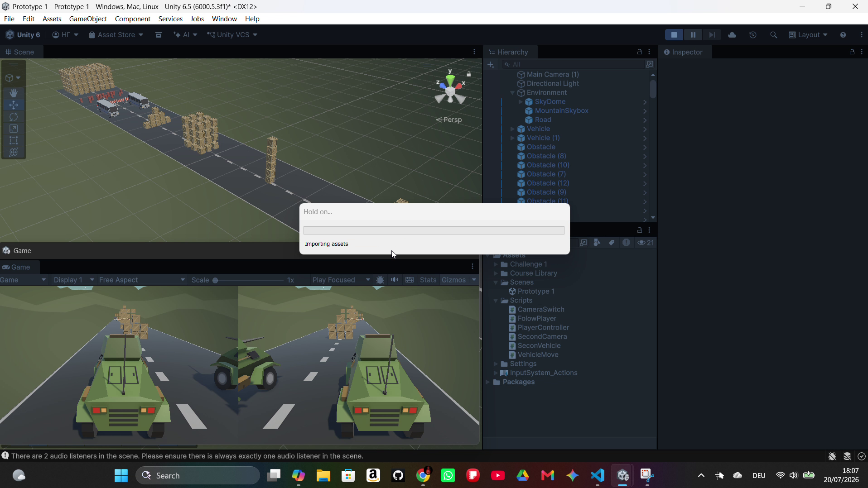Open the Unity VCS dropdown
This screenshot has width=868, height=488.
pyautogui.click(x=232, y=35)
